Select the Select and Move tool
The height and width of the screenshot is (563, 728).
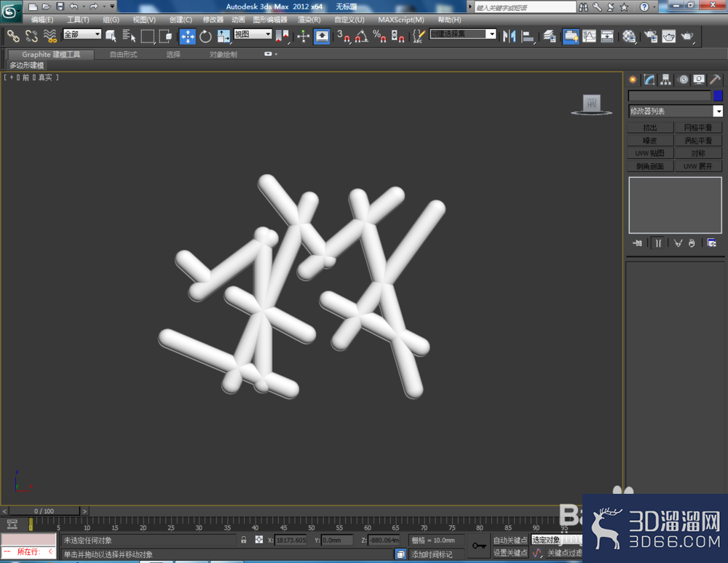pos(188,36)
